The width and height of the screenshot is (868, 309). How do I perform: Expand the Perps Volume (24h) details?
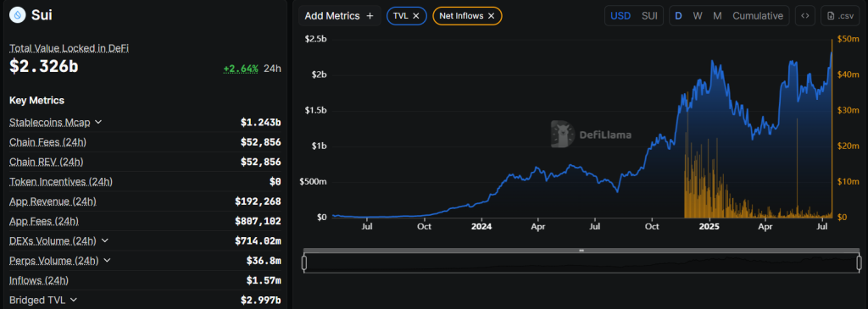pos(108,261)
